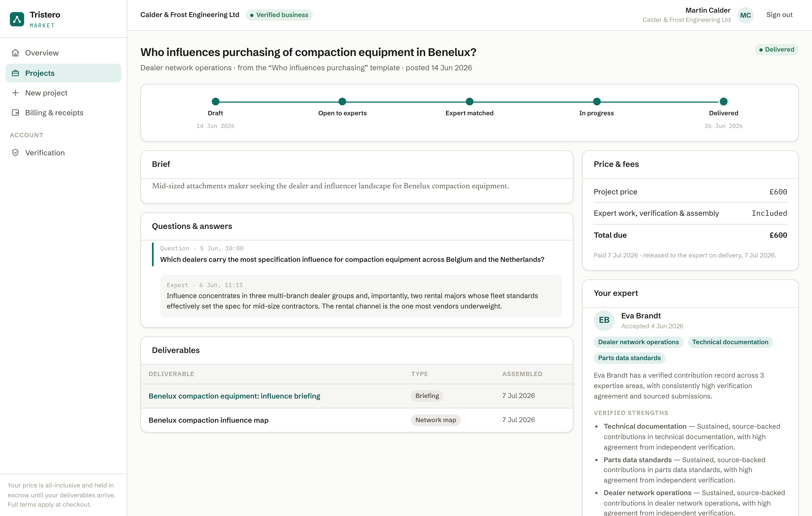Click the escrow terms footer note

click(62, 495)
